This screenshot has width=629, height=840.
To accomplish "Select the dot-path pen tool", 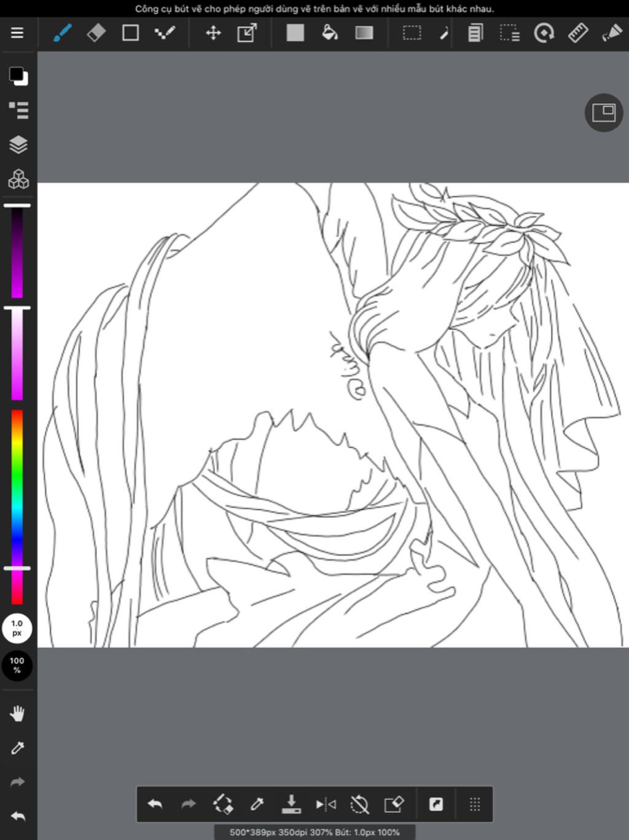I will point(165,33).
